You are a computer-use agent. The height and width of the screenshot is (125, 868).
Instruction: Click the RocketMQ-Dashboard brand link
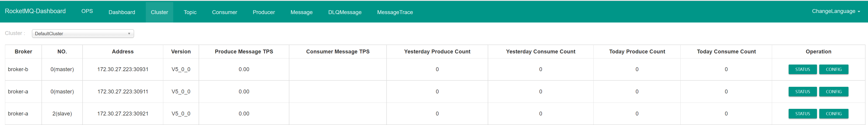[35, 11]
